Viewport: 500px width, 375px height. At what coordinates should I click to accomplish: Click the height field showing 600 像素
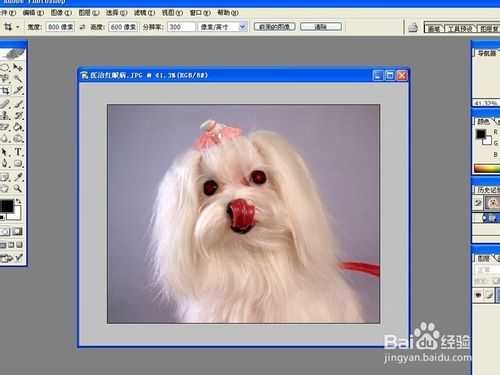[x=123, y=27]
